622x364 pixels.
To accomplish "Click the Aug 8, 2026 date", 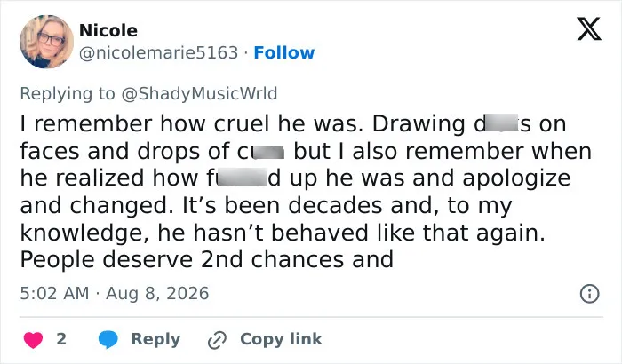I will point(157,294).
